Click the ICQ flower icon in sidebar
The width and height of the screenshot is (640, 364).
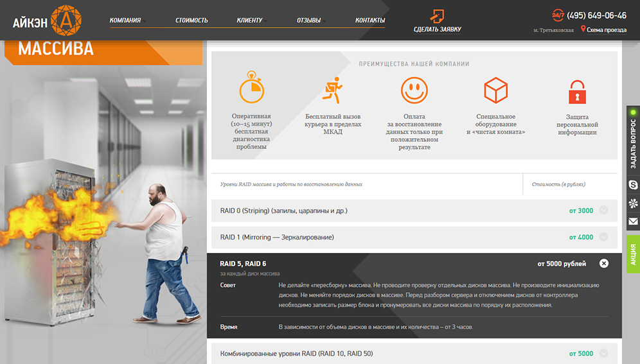(633, 204)
